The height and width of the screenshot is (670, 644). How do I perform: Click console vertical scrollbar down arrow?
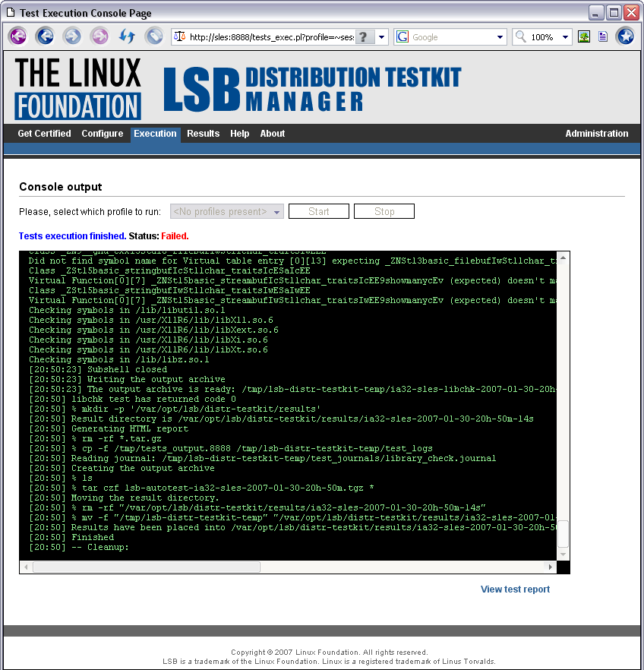tap(563, 555)
